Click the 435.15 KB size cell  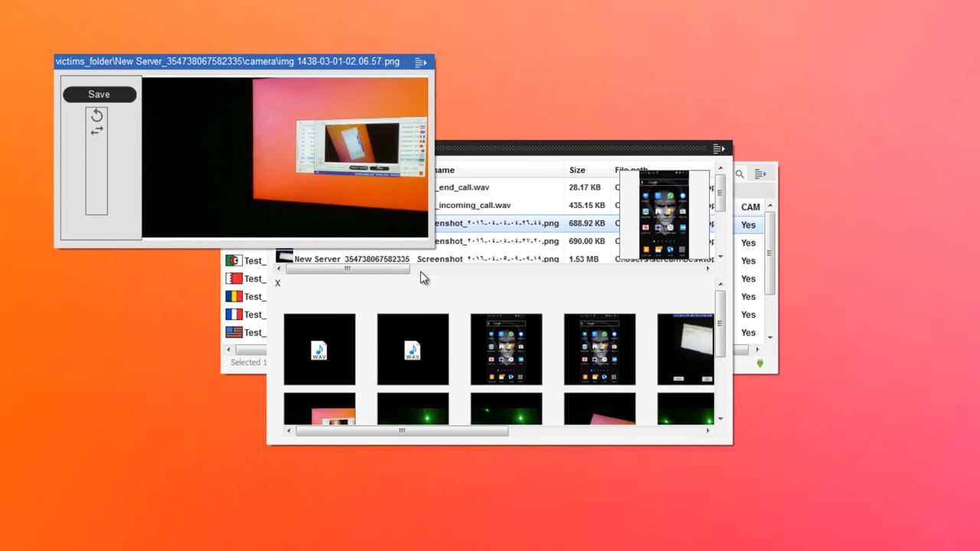coord(587,205)
